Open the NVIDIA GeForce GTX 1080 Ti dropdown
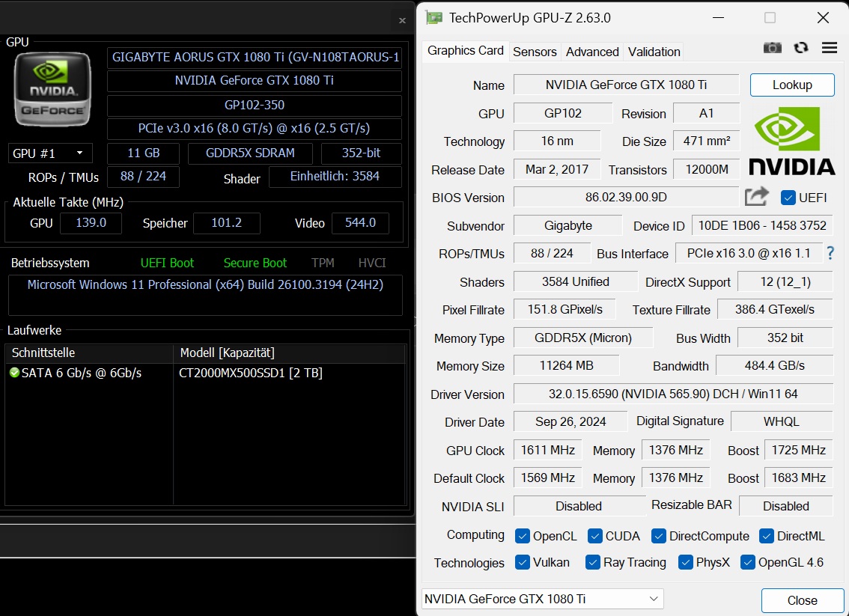The width and height of the screenshot is (849, 616). [542, 599]
